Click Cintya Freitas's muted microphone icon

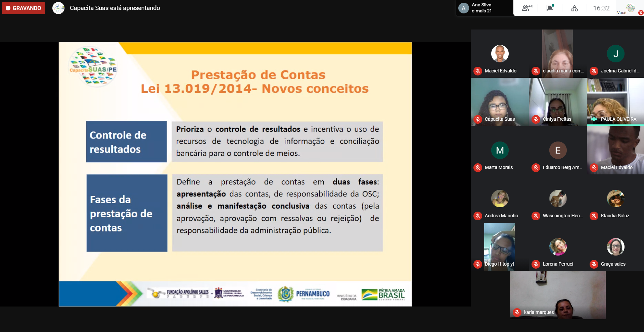click(536, 119)
